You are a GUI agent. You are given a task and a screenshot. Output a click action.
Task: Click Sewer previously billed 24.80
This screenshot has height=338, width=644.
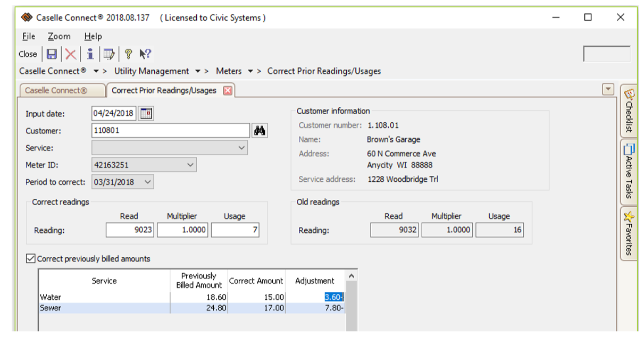[199, 308]
